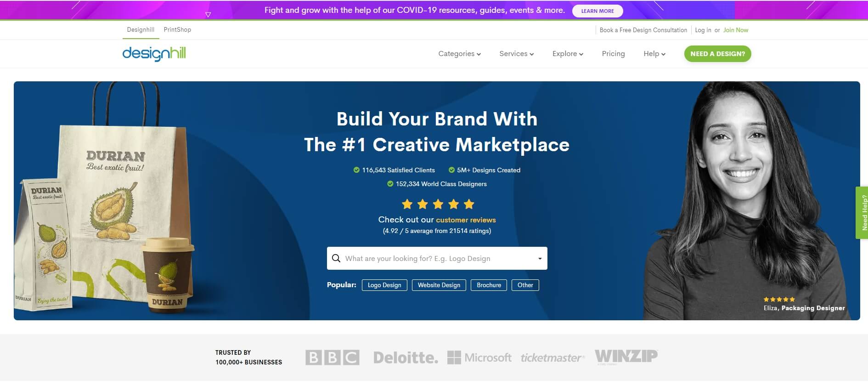The image size is (868, 386).
Task: Open the Explore dropdown
Action: (568, 54)
